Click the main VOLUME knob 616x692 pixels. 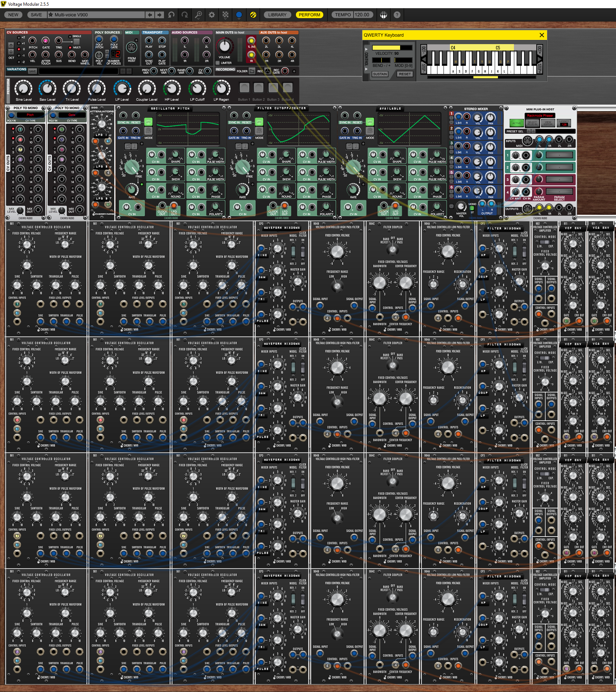point(224,46)
